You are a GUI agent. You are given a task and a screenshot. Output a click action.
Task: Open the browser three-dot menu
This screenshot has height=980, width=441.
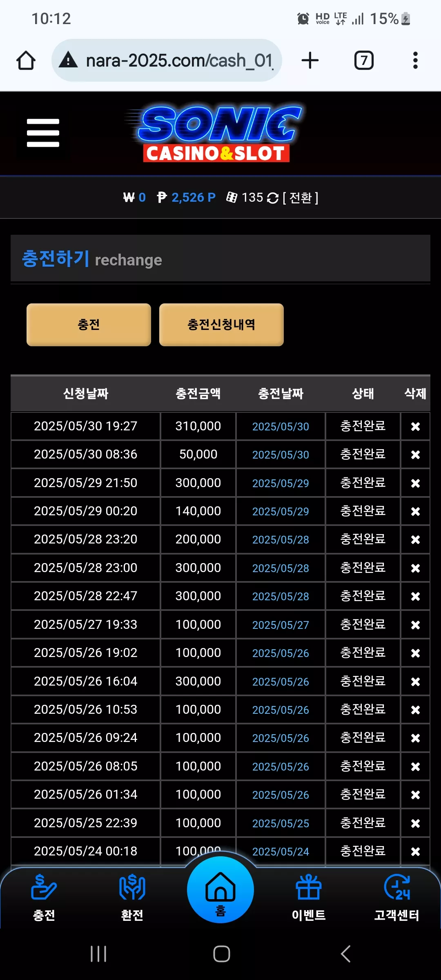415,60
